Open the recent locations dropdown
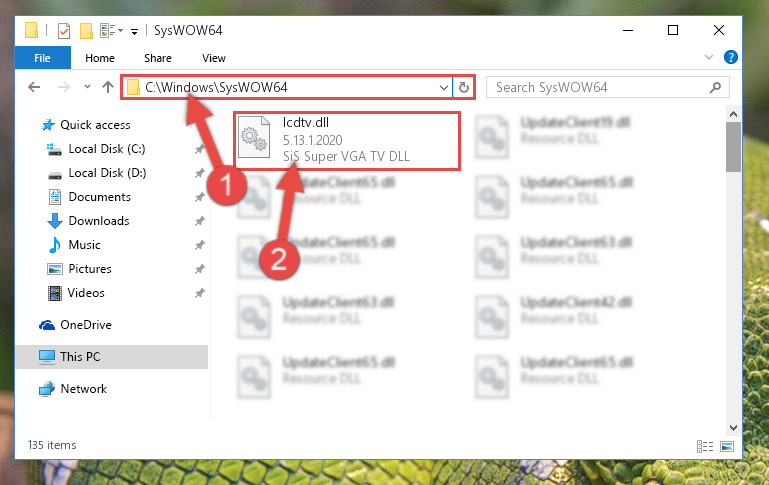The width and height of the screenshot is (769, 485). pos(87,87)
